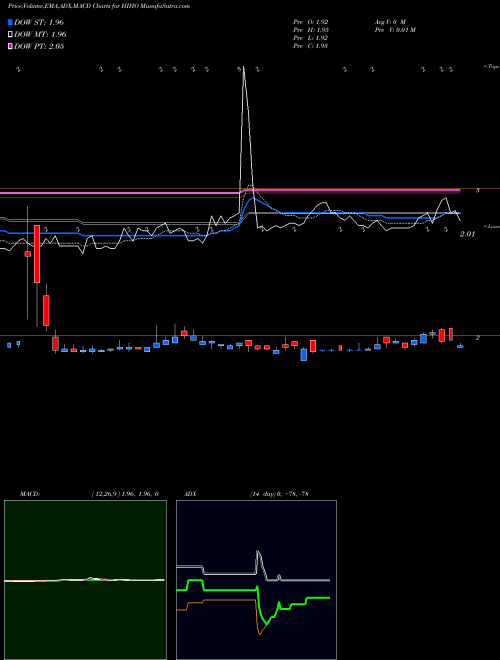Click the ADX panel heading
Image resolution: width=500 pixels, height=660 pixels.
[x=190, y=494]
